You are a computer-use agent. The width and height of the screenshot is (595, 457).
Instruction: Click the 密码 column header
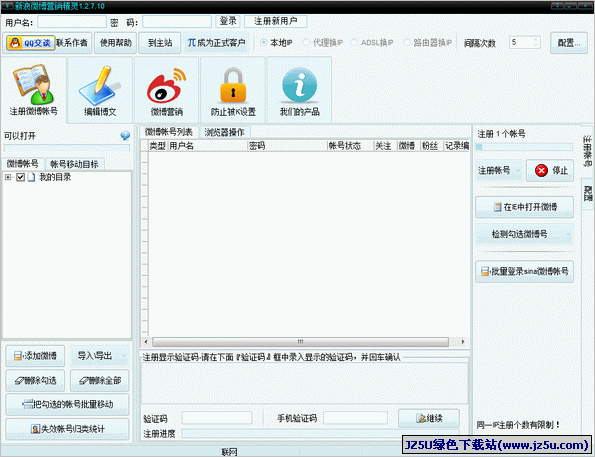(x=287, y=146)
